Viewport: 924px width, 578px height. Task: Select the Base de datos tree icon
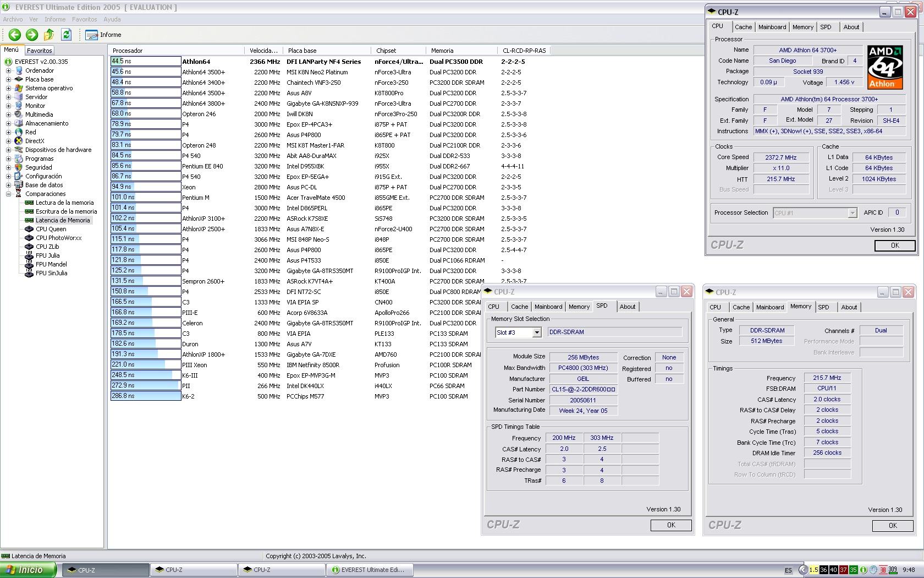tap(19, 185)
